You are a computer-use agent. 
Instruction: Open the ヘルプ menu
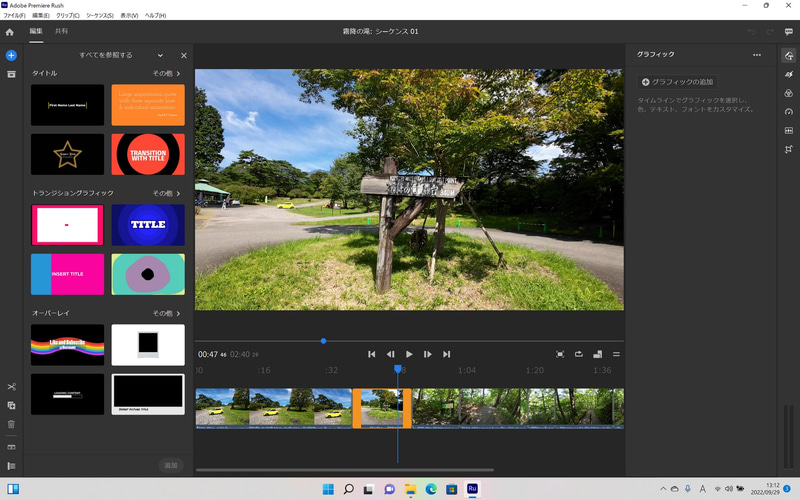click(155, 15)
